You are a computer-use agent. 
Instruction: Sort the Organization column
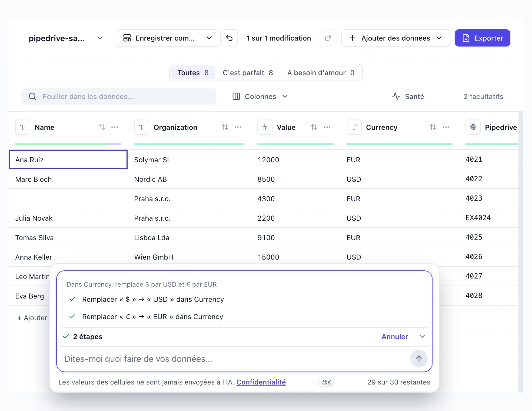tap(225, 127)
